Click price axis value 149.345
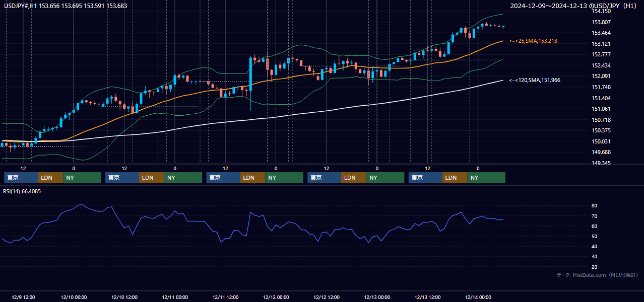 pyautogui.click(x=601, y=163)
